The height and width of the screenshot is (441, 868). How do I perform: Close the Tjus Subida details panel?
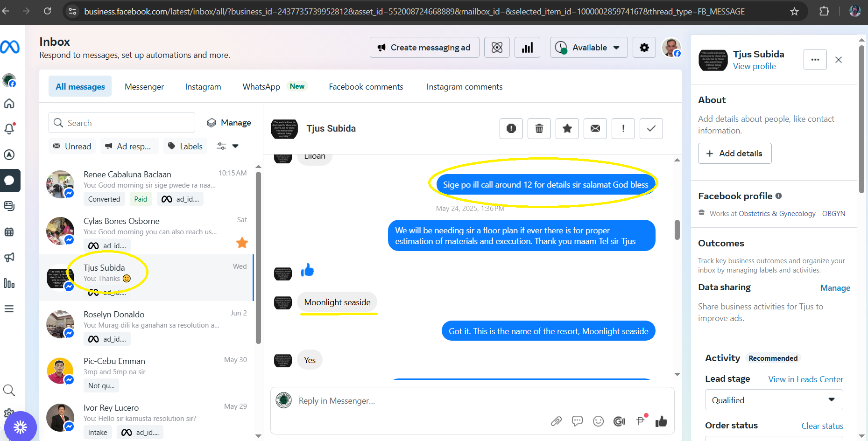839,60
